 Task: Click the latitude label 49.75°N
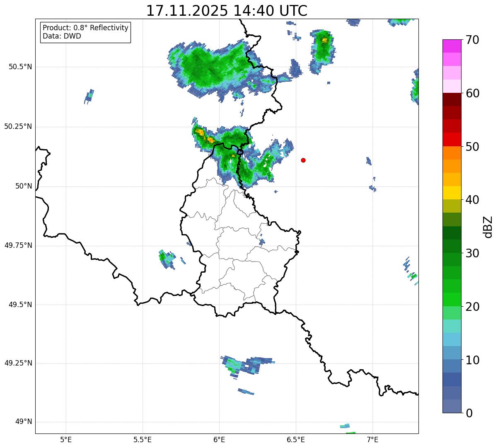click(x=18, y=245)
